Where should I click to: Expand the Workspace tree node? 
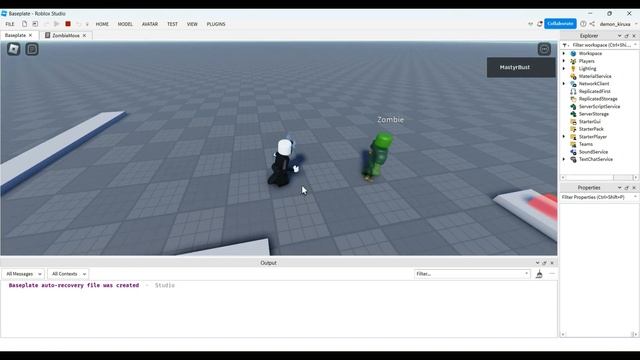pos(564,53)
